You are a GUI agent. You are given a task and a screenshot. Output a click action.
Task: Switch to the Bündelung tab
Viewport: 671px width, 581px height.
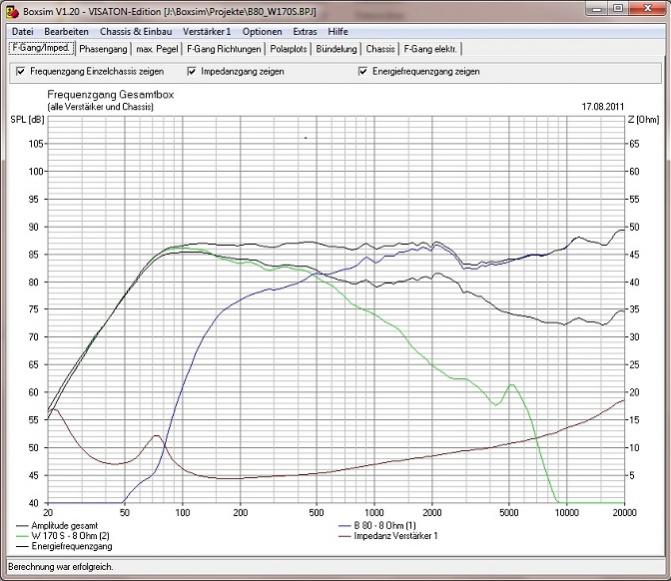337,49
